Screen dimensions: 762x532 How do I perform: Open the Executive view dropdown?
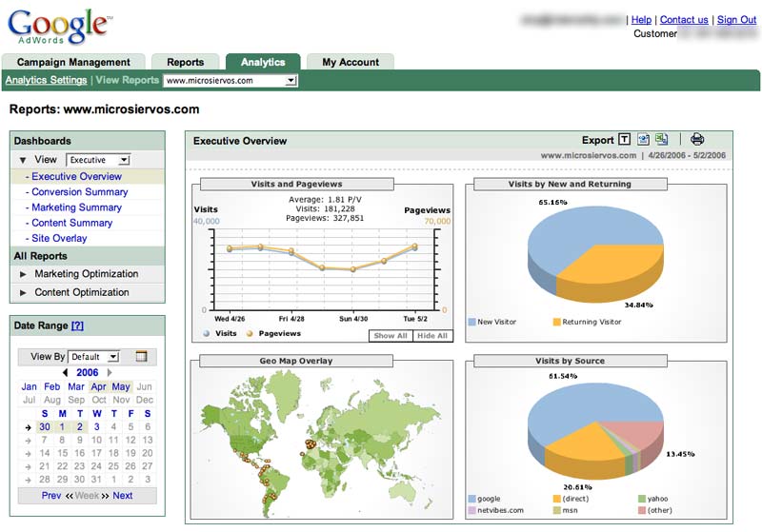(x=98, y=160)
